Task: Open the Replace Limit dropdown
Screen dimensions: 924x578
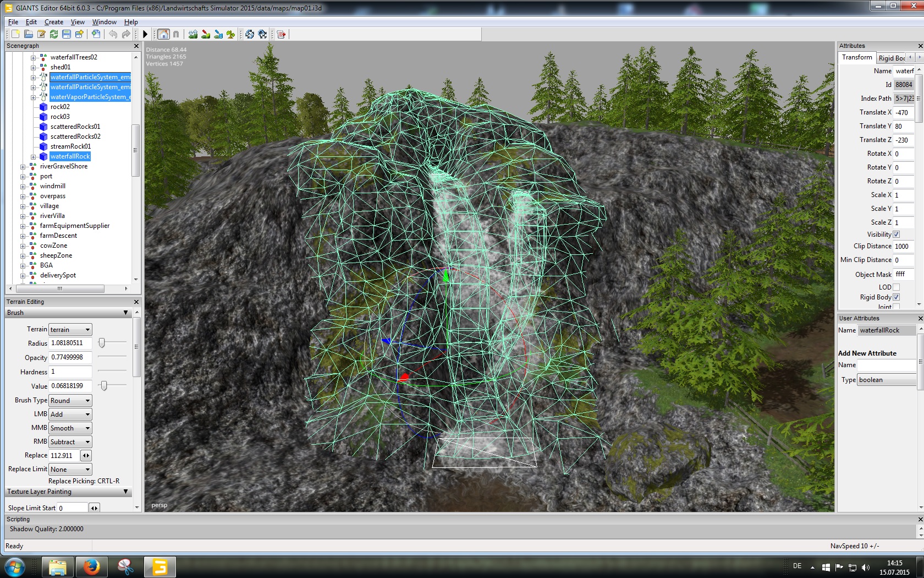Action: pyautogui.click(x=70, y=470)
